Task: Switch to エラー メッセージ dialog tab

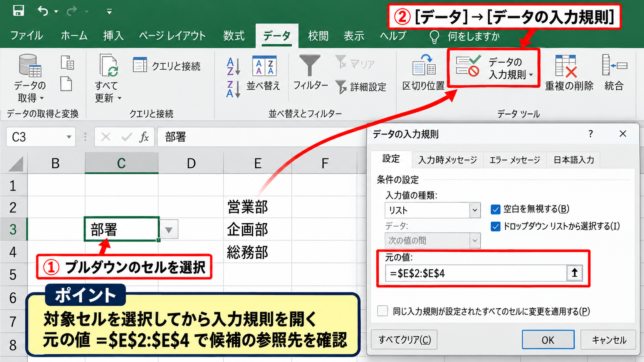Action: click(x=515, y=160)
